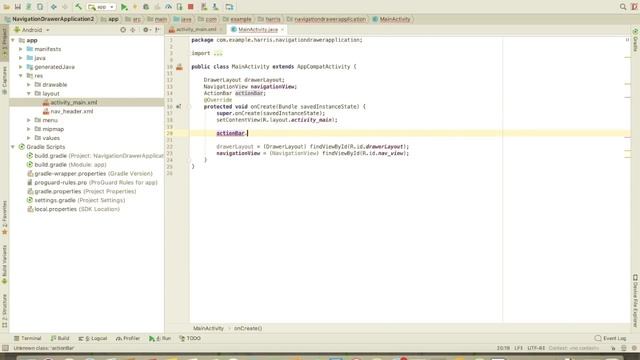Run the app with green play icon
Image resolution: width=640 pixels, height=360 pixels.
[124, 7]
